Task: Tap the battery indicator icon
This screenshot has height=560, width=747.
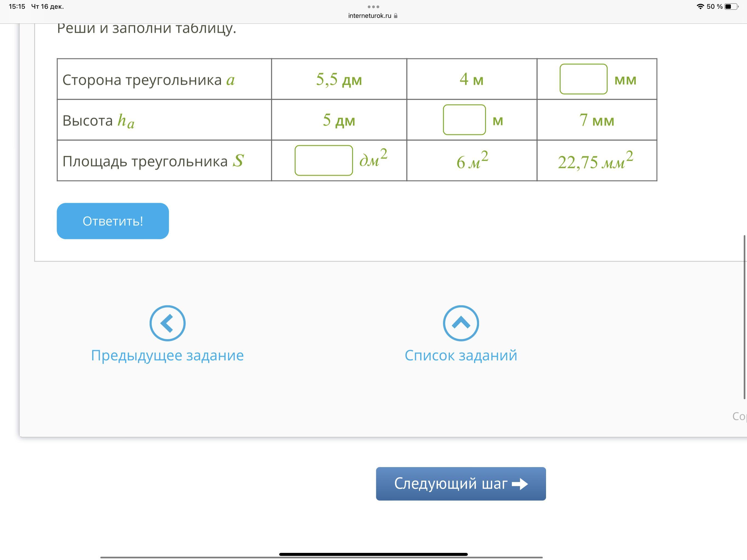Action: (731, 6)
